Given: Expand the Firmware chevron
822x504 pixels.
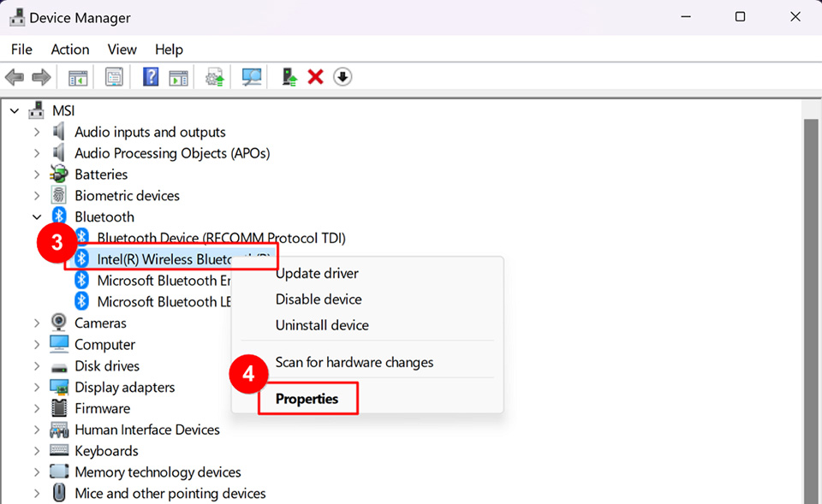Looking at the screenshot, I should click(37, 409).
